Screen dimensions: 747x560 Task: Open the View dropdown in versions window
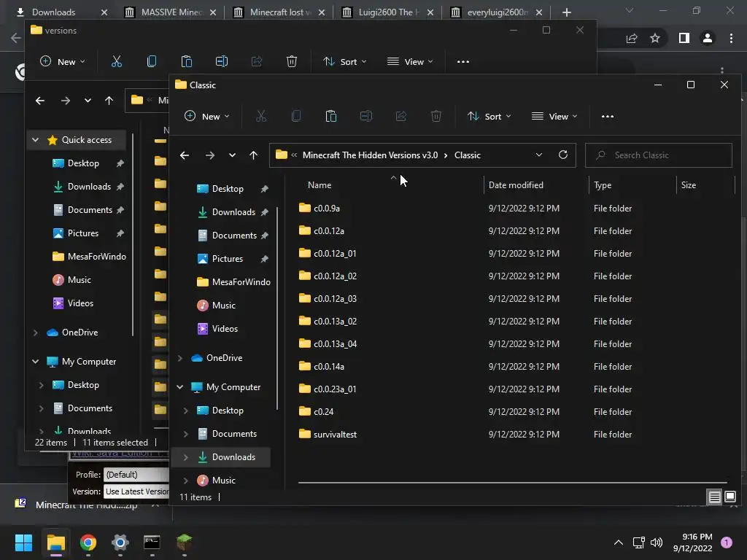point(410,61)
